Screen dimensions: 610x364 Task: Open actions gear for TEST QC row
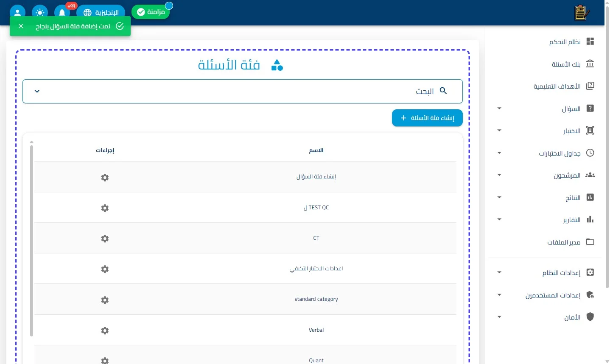pos(105,208)
